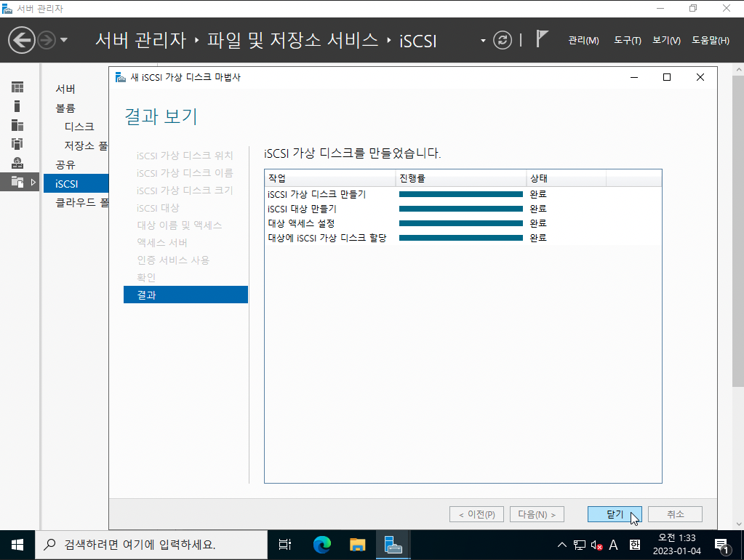The image size is (744, 560).
Task: Select the 'iSCSI 가상 디스크 만들기' task row
Action: (x=463, y=194)
